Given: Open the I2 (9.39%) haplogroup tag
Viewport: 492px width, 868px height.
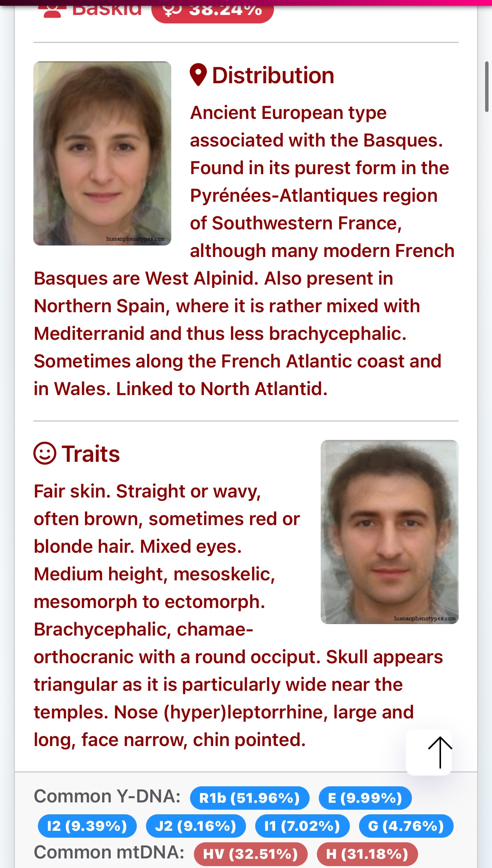Looking at the screenshot, I should [x=87, y=826].
